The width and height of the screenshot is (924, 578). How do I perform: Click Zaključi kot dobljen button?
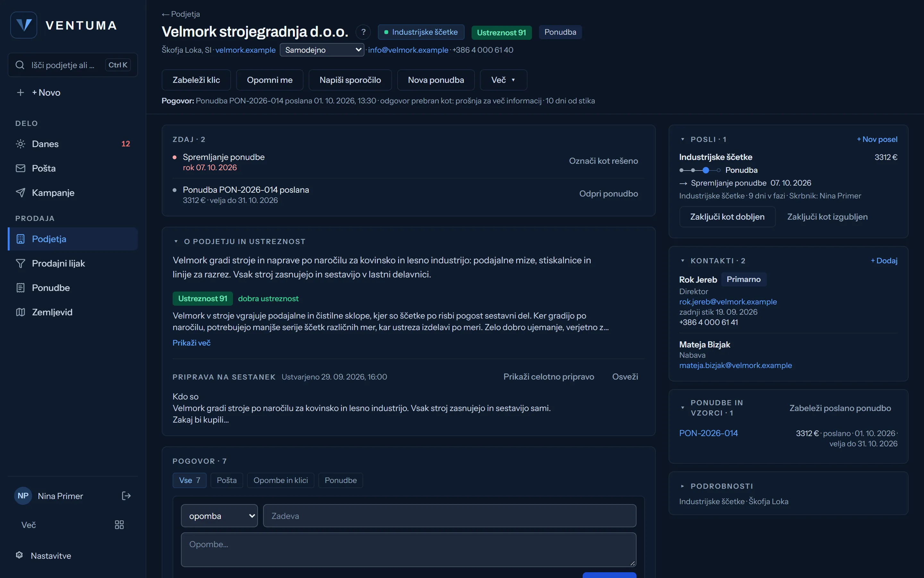(727, 217)
